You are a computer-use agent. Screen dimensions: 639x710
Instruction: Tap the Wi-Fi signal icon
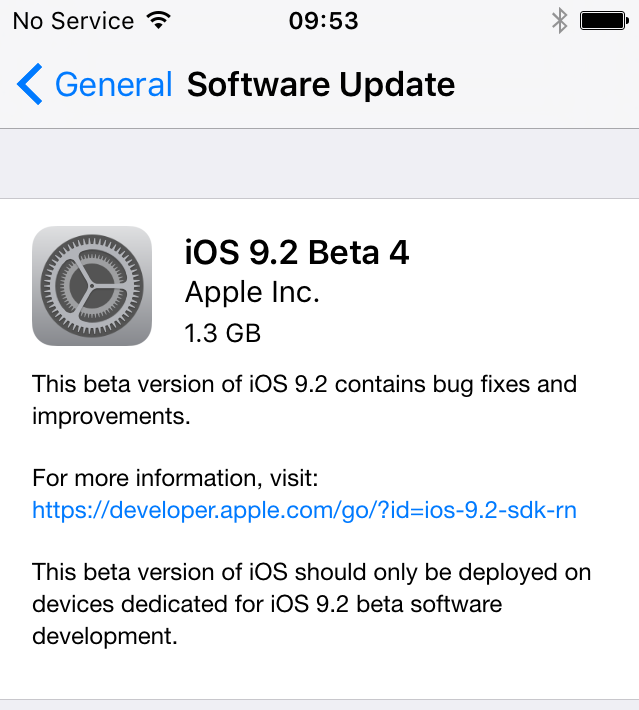point(157,20)
